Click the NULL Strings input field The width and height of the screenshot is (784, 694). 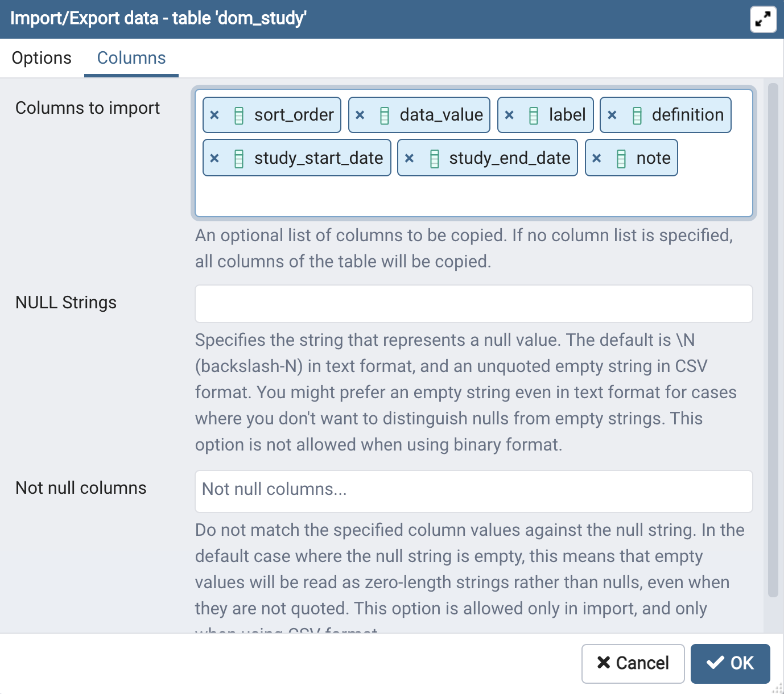473,304
